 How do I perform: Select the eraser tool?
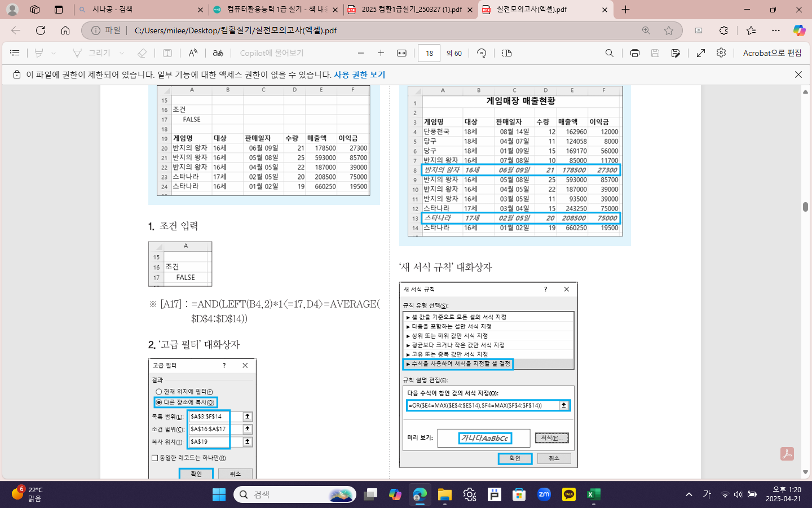[142, 53]
